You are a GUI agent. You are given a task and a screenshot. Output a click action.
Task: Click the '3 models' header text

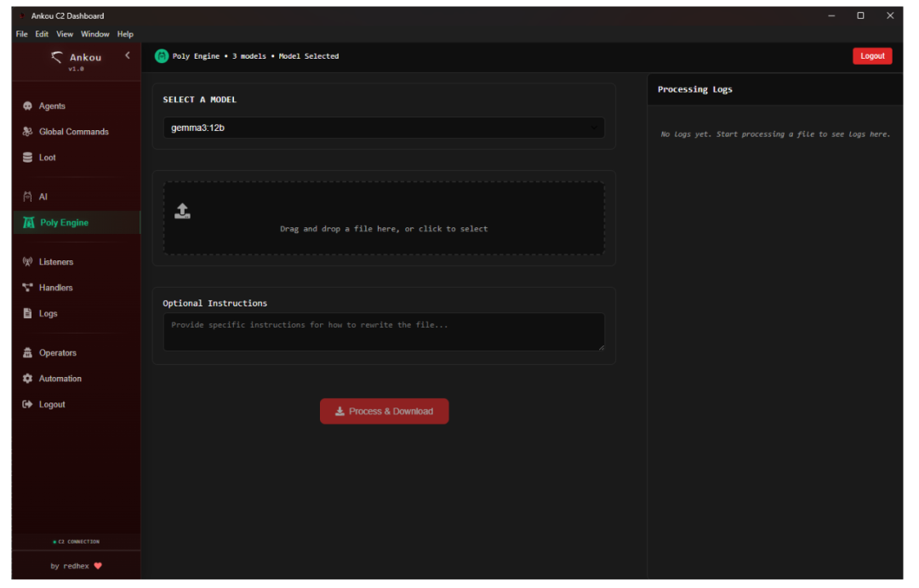point(249,56)
